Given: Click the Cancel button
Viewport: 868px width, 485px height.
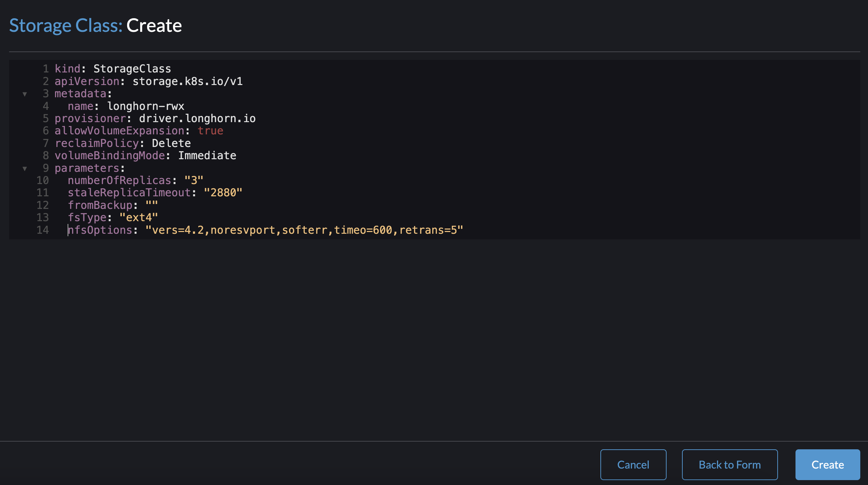Looking at the screenshot, I should pos(633,464).
